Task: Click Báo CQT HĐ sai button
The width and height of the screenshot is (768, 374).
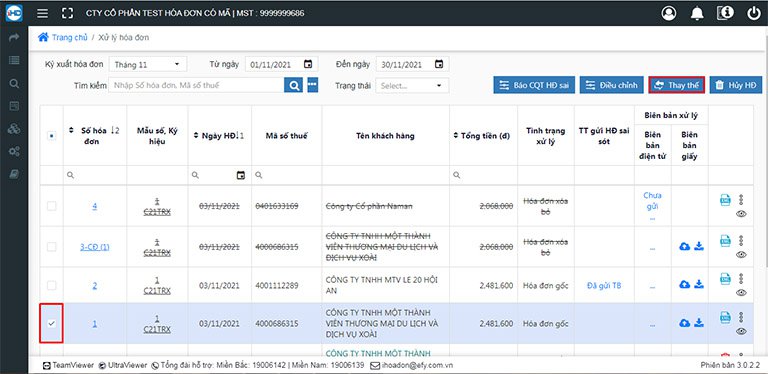Action: click(534, 85)
